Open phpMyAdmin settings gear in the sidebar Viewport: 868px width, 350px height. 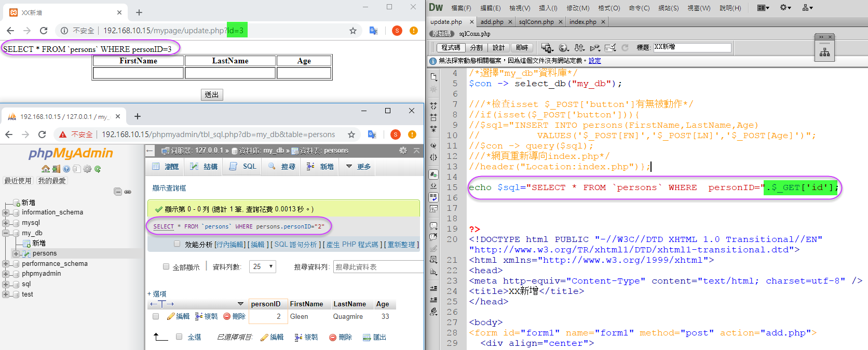[87, 169]
